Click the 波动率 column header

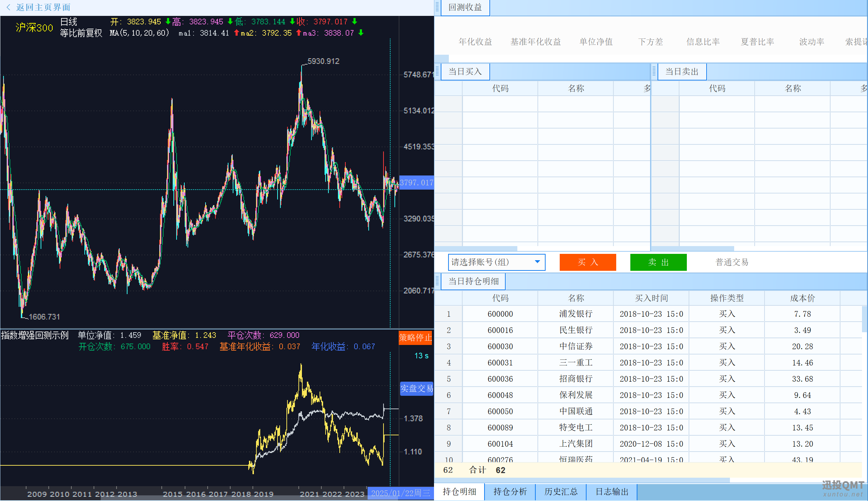pos(812,42)
